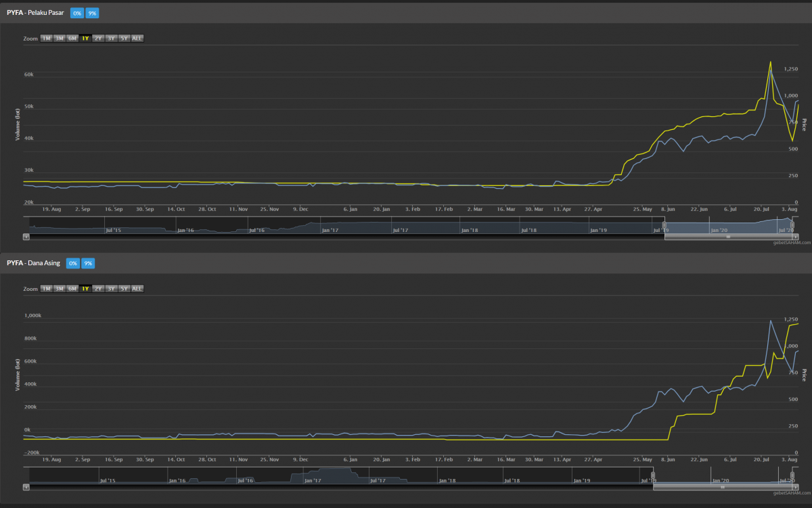Switch Pelaku Pasar chart to 2Y range

coord(98,39)
